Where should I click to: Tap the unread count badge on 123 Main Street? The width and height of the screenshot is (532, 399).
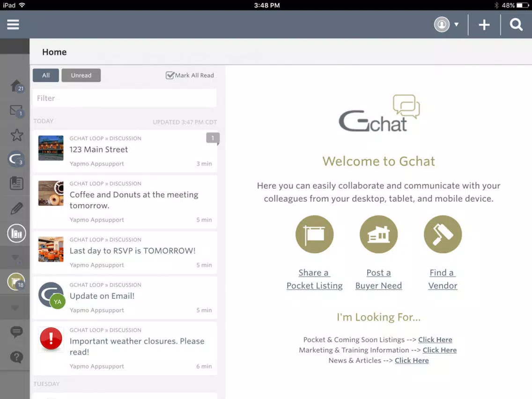(x=213, y=138)
